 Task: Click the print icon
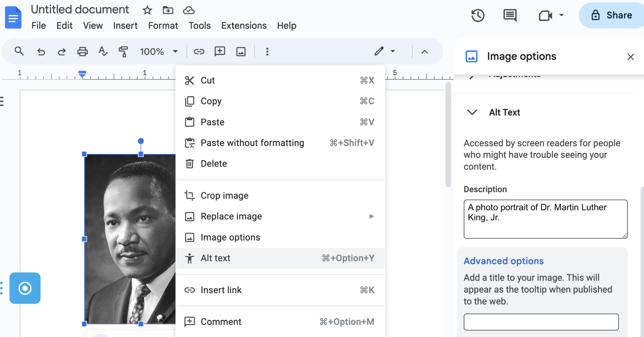tap(82, 52)
